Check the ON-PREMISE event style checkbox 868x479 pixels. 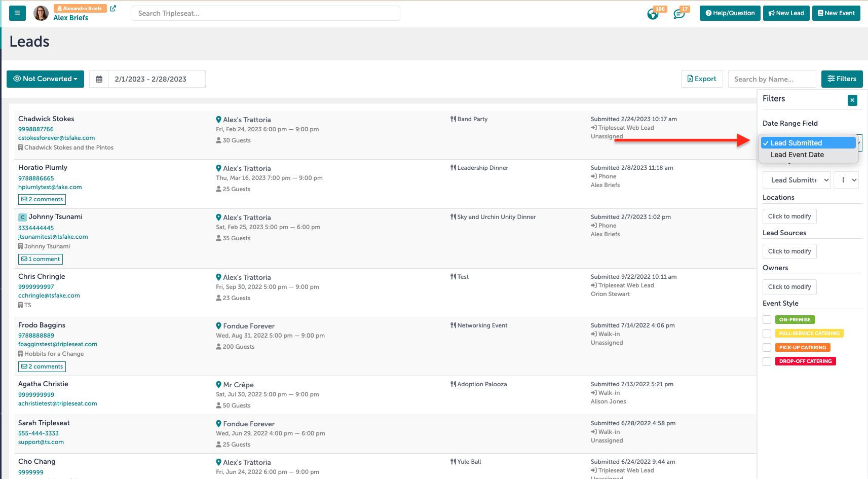point(767,320)
